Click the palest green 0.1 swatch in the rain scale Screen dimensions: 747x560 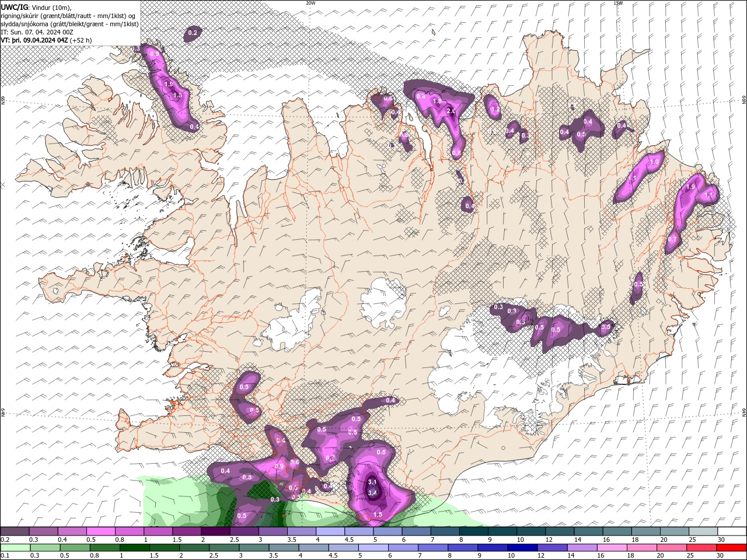tap(15, 548)
